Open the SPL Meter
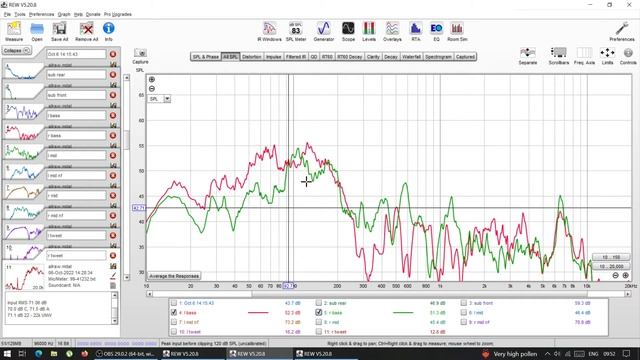 296,31
